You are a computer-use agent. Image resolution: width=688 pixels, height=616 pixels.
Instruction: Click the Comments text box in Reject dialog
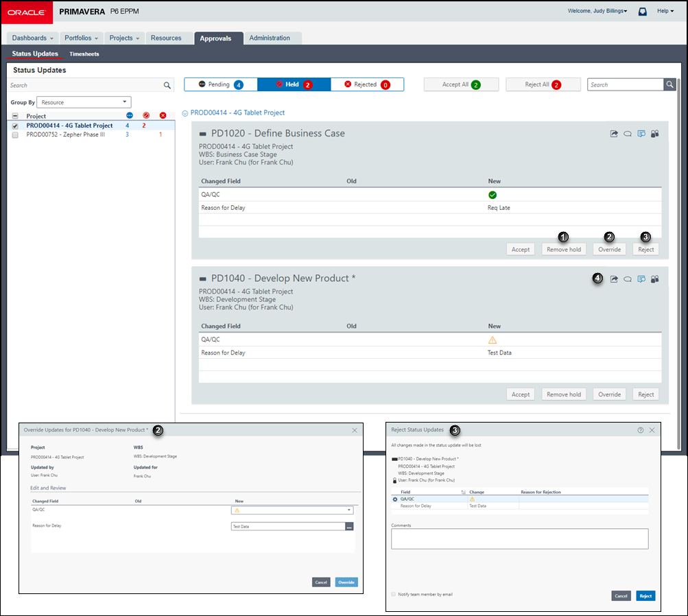519,538
